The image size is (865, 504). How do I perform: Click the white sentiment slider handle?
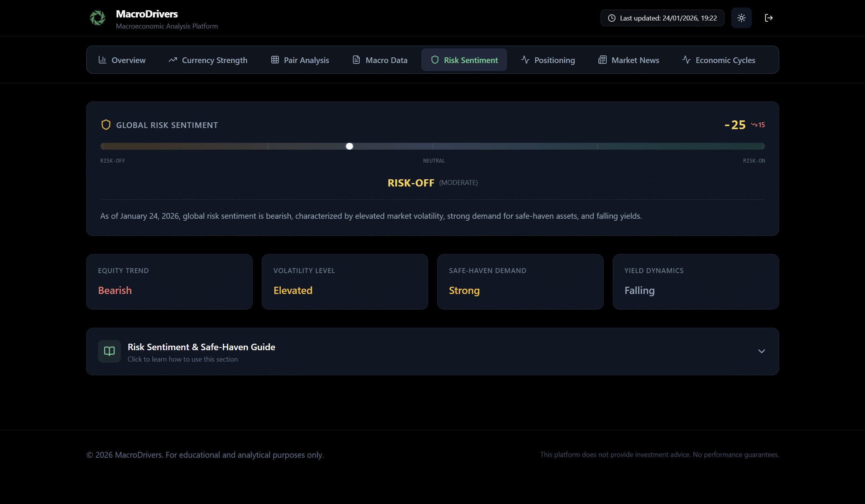click(x=349, y=146)
